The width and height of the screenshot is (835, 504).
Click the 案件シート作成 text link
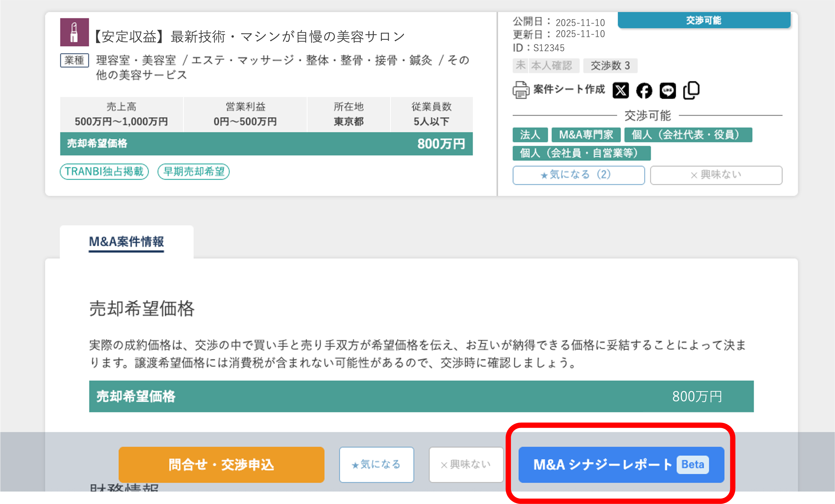[569, 89]
